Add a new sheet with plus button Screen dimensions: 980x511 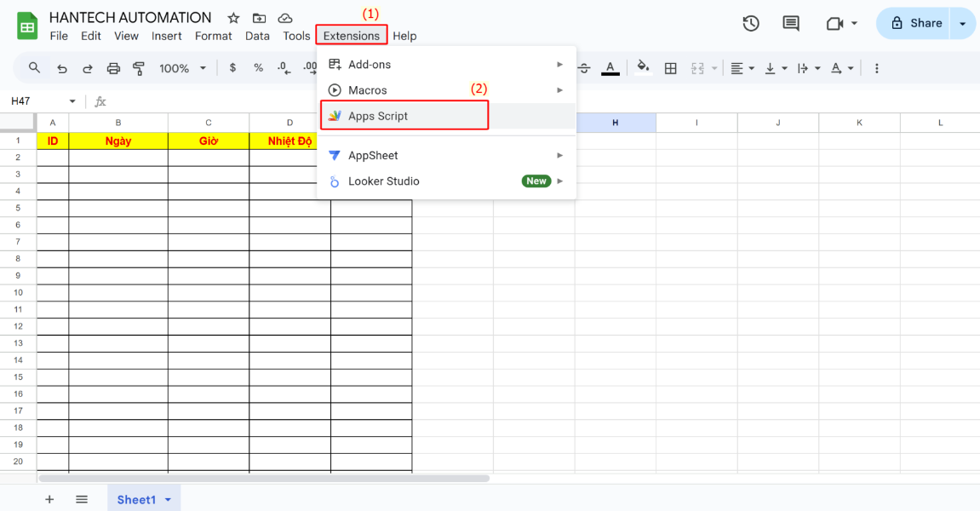(49, 500)
